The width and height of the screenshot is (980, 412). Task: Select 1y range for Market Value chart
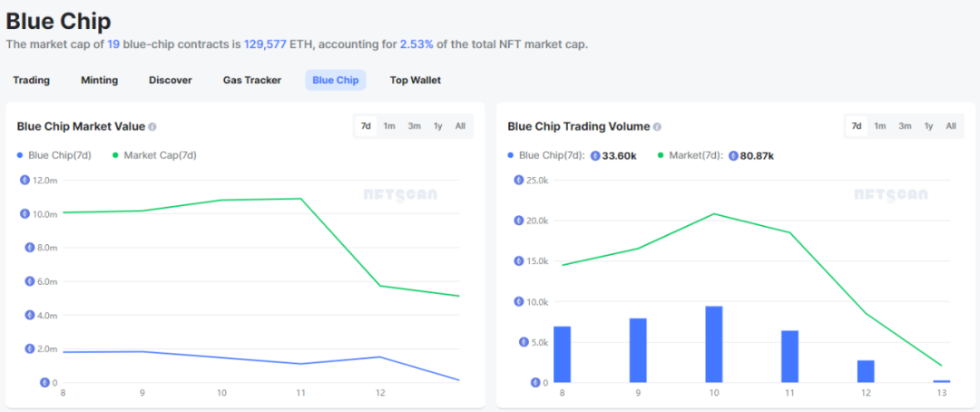(438, 126)
